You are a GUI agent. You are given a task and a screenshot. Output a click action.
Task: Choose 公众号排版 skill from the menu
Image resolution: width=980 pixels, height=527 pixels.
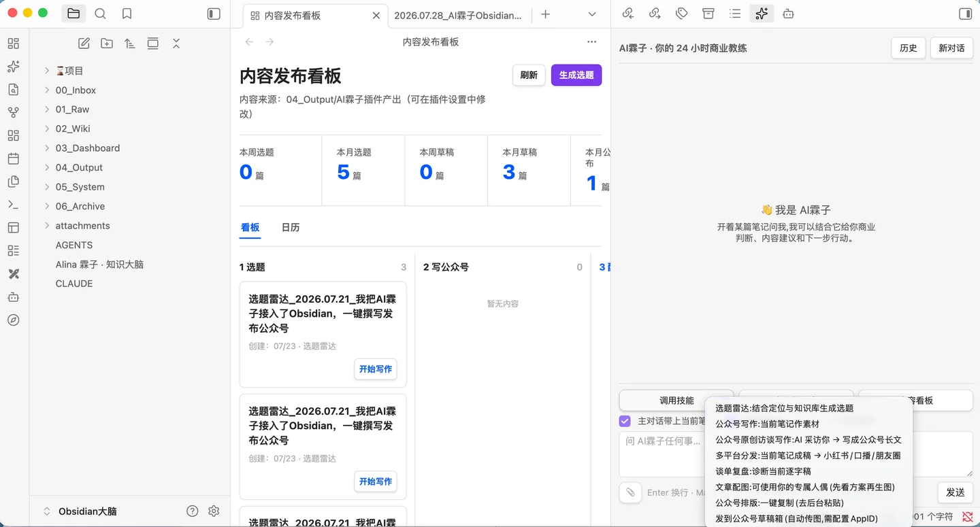pos(808,503)
